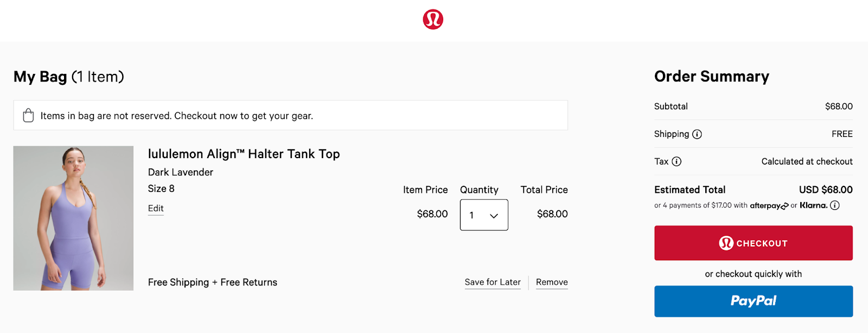
Task: Open the Tax info icon
Action: coord(676,161)
